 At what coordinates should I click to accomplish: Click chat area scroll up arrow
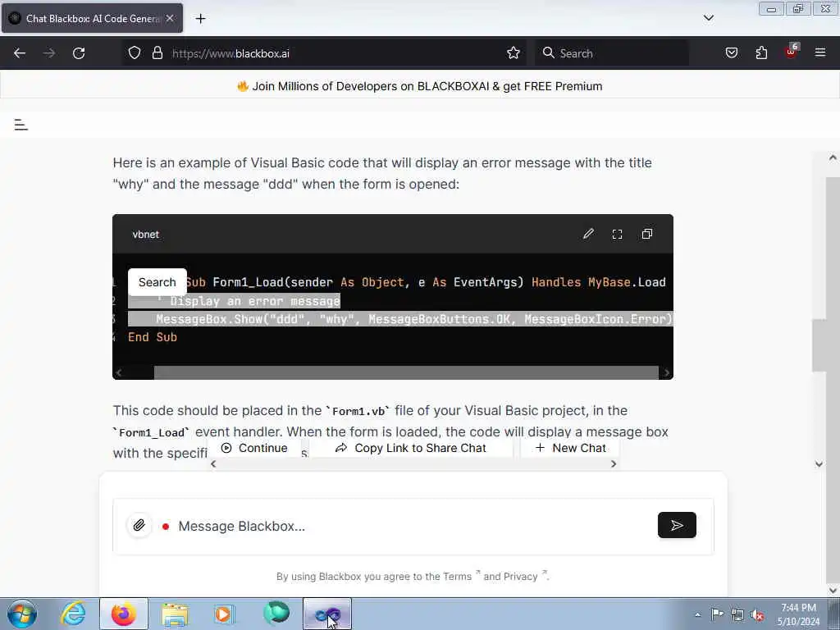[x=833, y=157]
